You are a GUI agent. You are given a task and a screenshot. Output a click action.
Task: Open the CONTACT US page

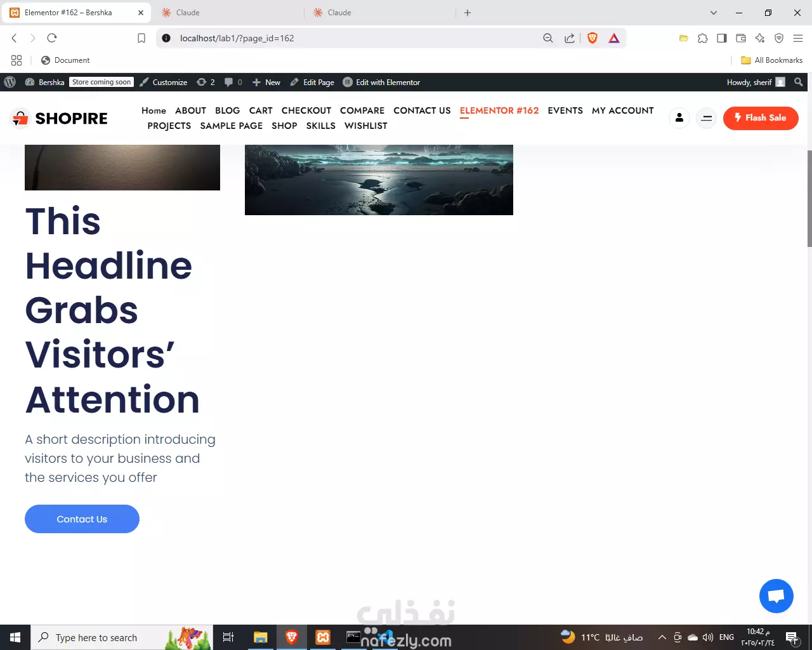422,110
